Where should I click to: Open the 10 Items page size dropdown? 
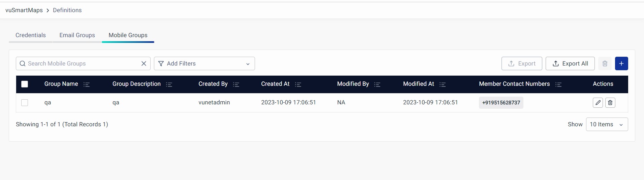[607, 124]
